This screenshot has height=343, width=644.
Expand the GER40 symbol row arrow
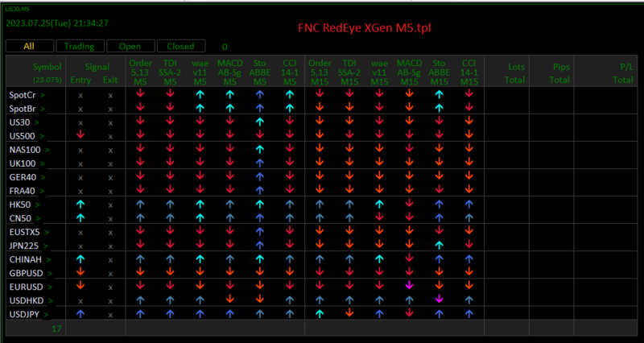(43, 177)
